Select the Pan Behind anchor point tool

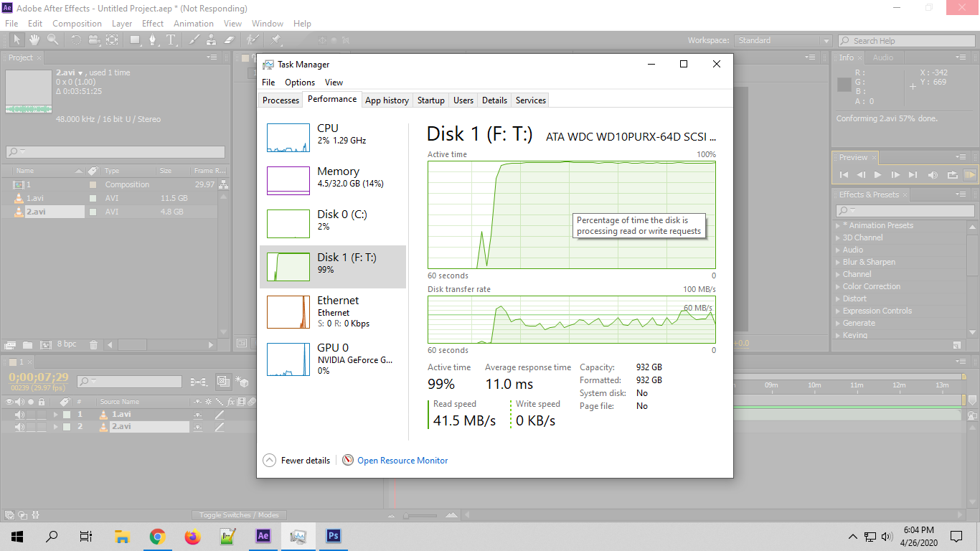[x=112, y=40]
